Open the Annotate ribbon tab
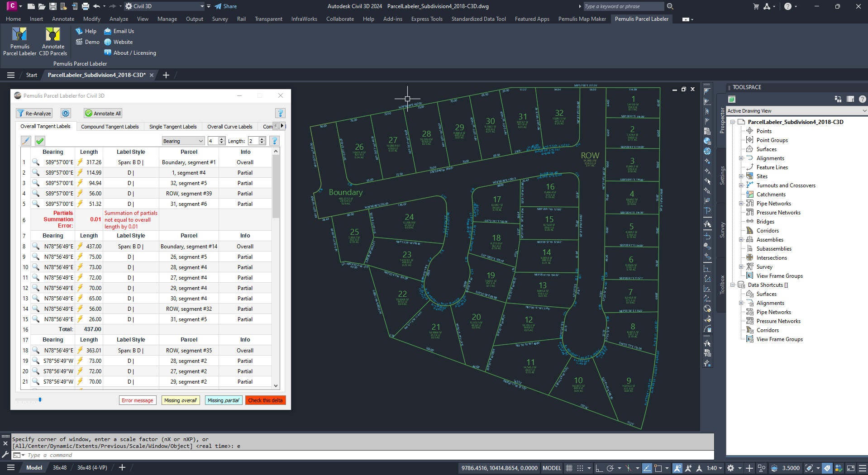The height and width of the screenshot is (475, 868). 63,19
